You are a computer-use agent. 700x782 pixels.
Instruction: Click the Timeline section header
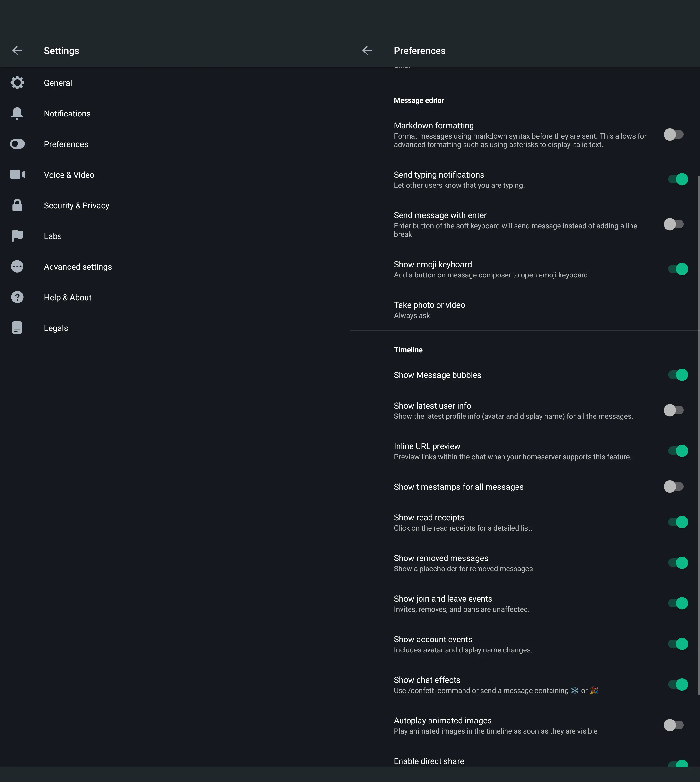pyautogui.click(x=408, y=350)
